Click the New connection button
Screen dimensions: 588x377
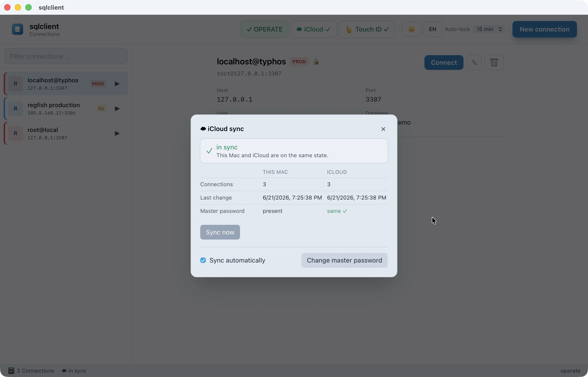point(544,29)
